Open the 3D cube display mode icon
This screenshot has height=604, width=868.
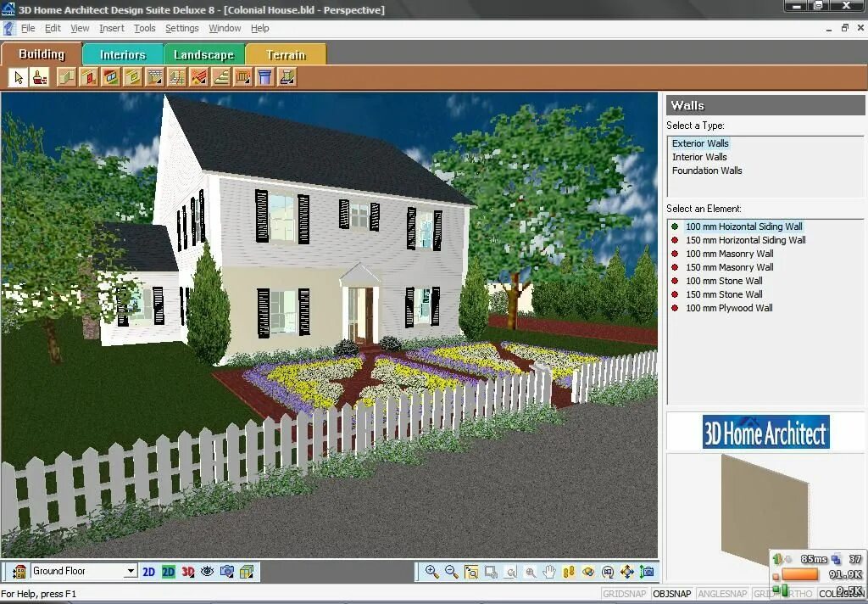247,571
